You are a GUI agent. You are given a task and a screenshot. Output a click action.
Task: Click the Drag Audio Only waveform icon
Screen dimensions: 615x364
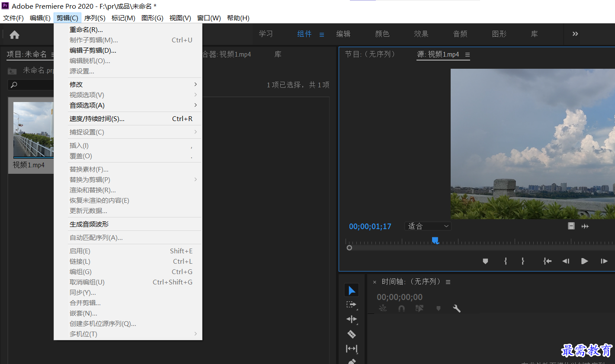click(x=585, y=226)
